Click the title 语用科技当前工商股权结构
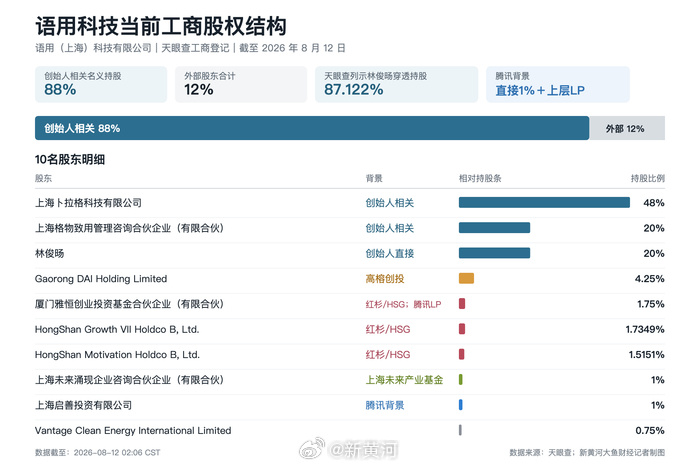The width and height of the screenshot is (700, 467). coord(161,26)
